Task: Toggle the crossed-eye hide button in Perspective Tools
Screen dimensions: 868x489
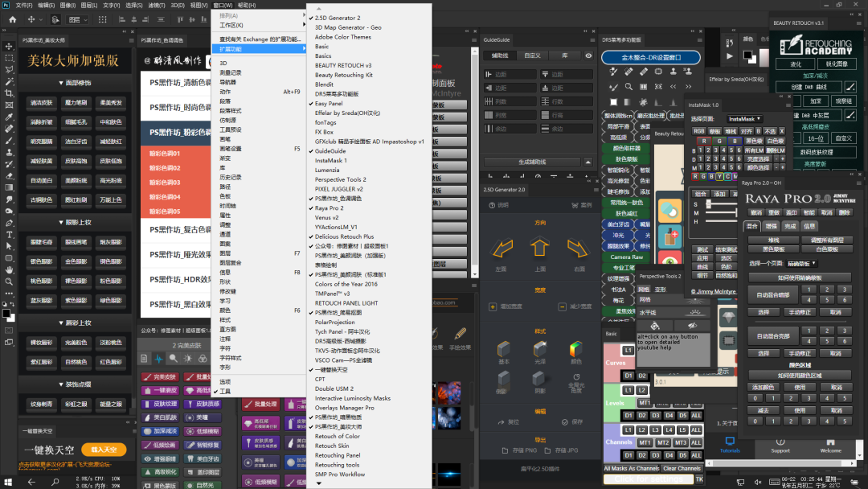Action: 692,327
